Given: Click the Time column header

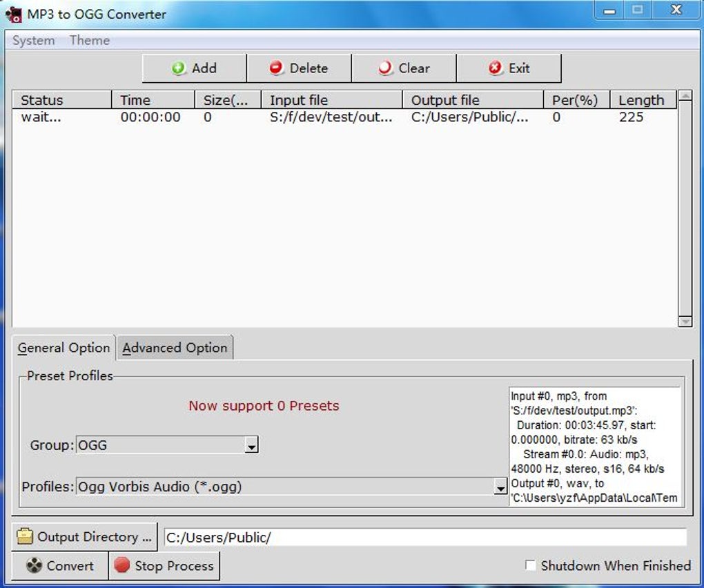Looking at the screenshot, I should (153, 99).
